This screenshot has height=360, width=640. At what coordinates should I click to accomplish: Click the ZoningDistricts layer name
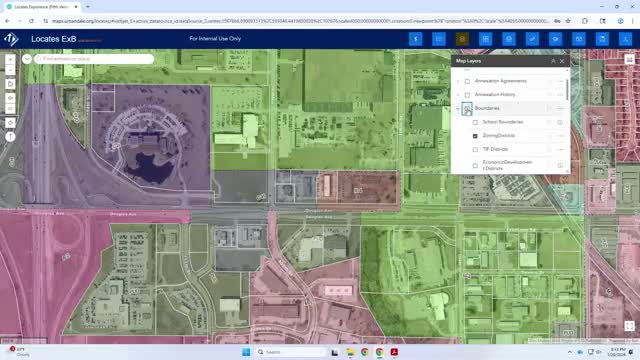(x=499, y=136)
